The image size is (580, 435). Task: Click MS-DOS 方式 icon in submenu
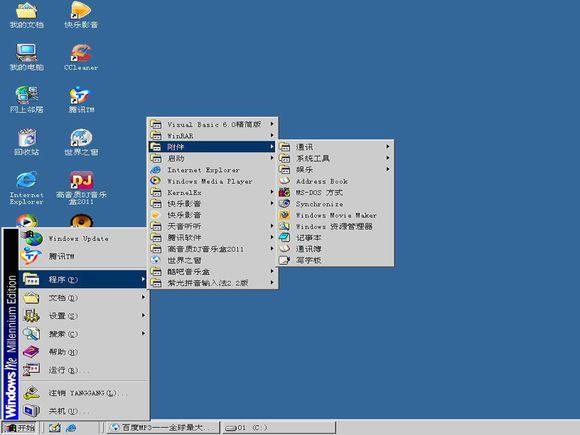coord(284,192)
